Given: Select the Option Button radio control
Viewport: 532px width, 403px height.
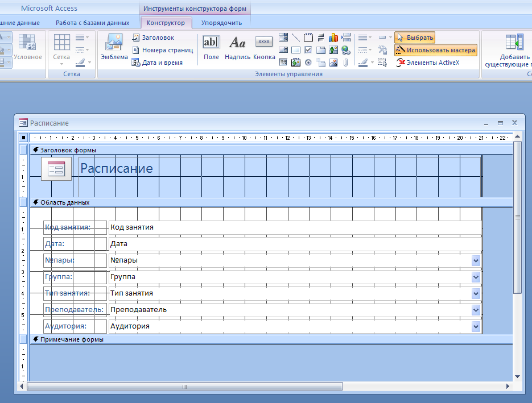Looking at the screenshot, I should pos(308,63).
